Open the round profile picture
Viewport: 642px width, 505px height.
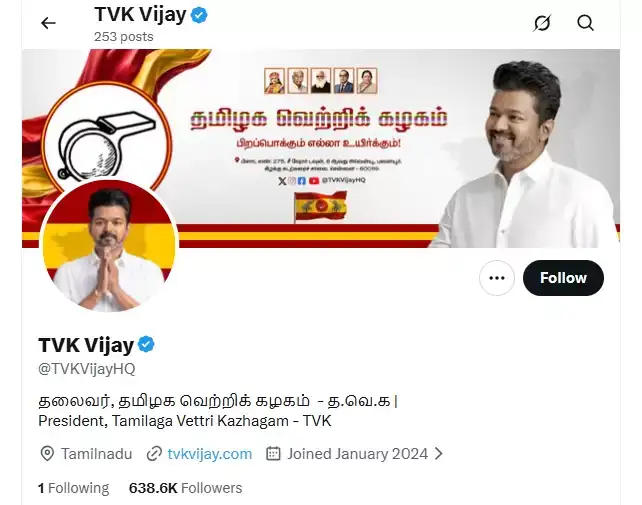coord(109,245)
